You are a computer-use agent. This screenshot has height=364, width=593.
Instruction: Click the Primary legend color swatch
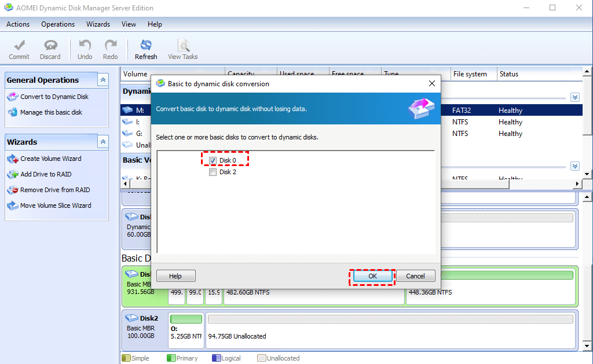171,358
